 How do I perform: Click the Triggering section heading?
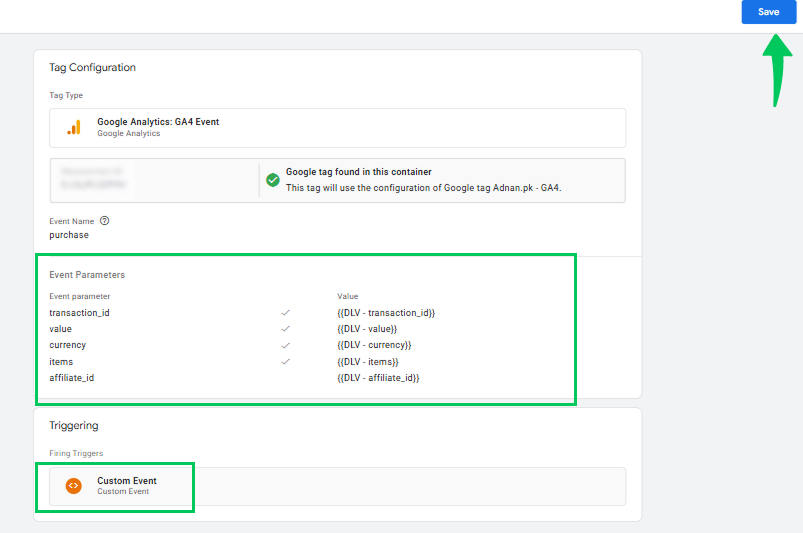click(74, 426)
